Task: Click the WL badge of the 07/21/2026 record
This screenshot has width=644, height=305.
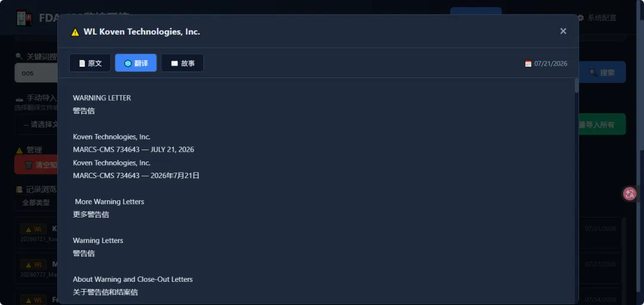Action: [33, 229]
